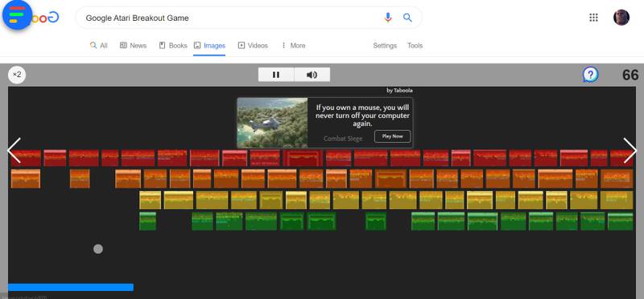This screenshot has width=644, height=299.
Task: Click the gray ball
Action: pos(97,249)
